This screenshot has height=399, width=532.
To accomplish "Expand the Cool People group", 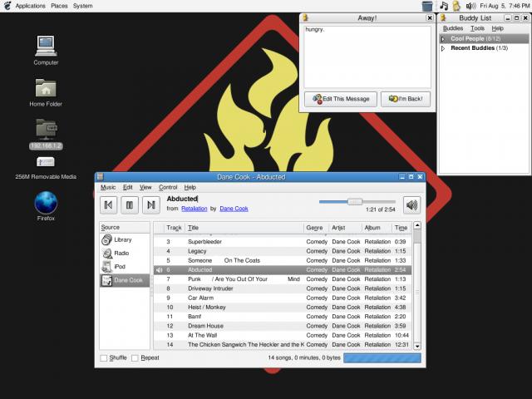I will click(x=443, y=39).
